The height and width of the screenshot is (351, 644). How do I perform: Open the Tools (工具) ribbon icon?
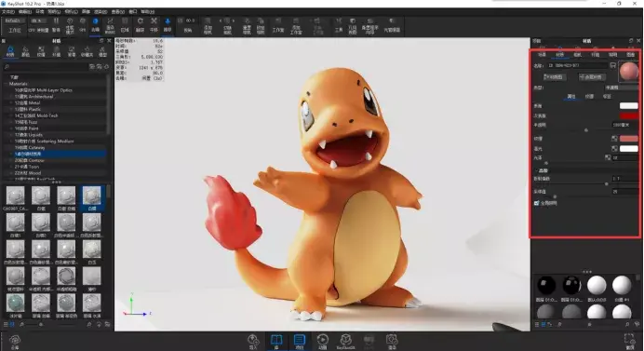point(339,24)
